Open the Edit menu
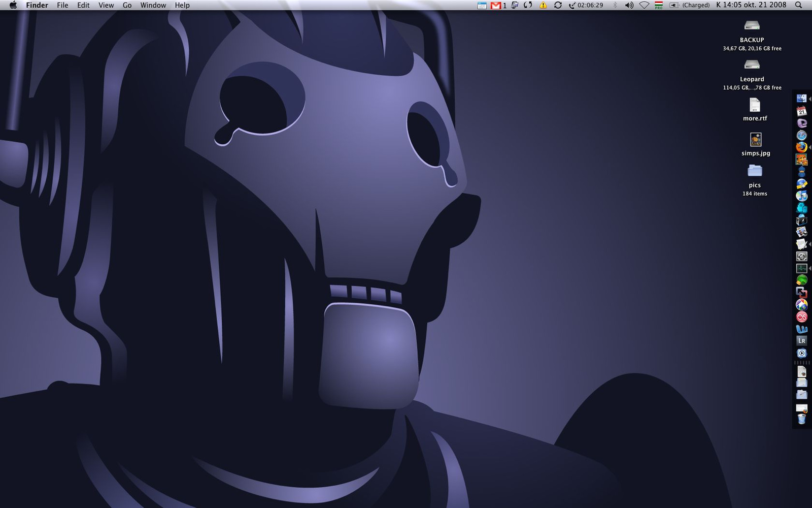 tap(83, 5)
